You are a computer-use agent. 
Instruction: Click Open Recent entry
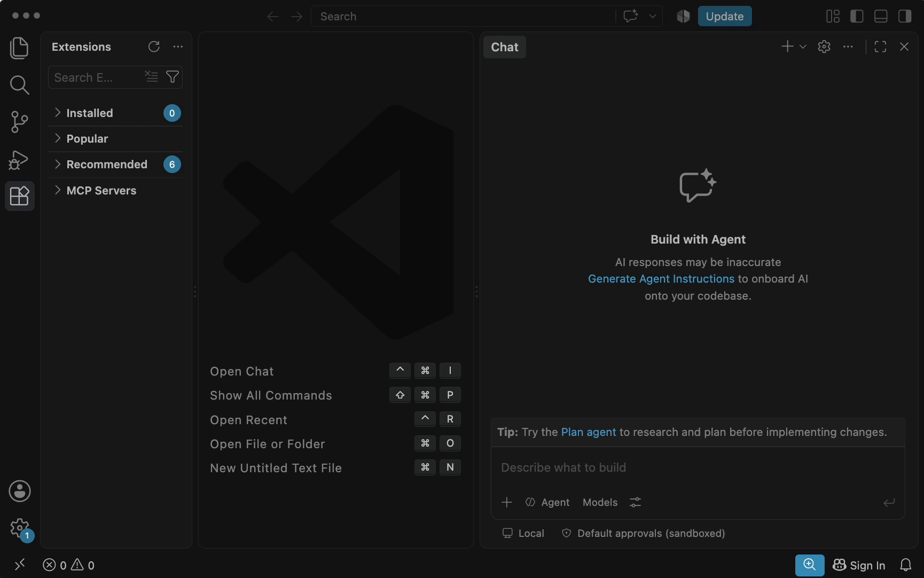click(248, 420)
